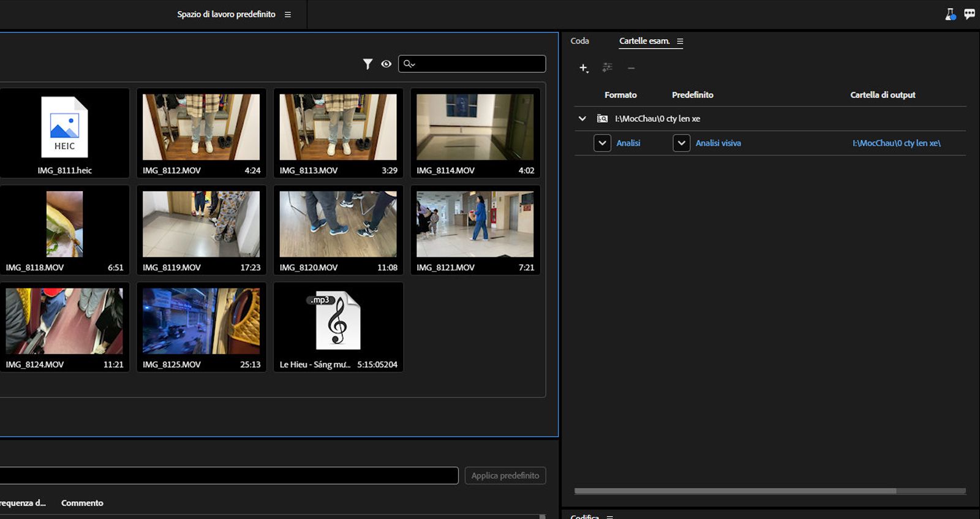Open the Formato dropdown beside Analisi
Screen dimensions: 980x519
[602, 143]
